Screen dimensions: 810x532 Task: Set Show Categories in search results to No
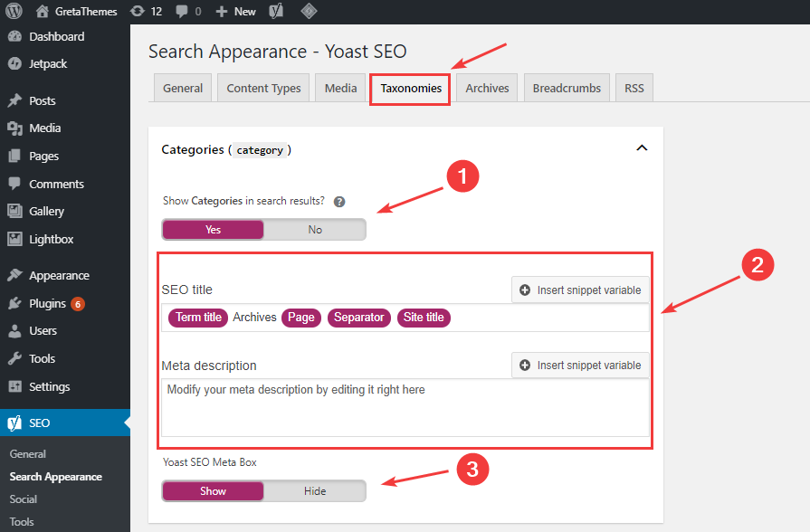point(315,230)
